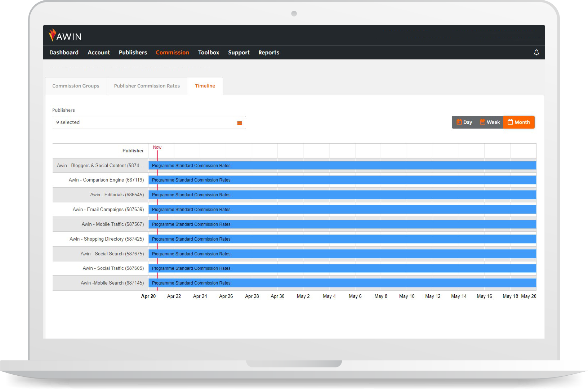Click the Now timeline marker
Image resolution: width=588 pixels, height=389 pixels.
[157, 147]
